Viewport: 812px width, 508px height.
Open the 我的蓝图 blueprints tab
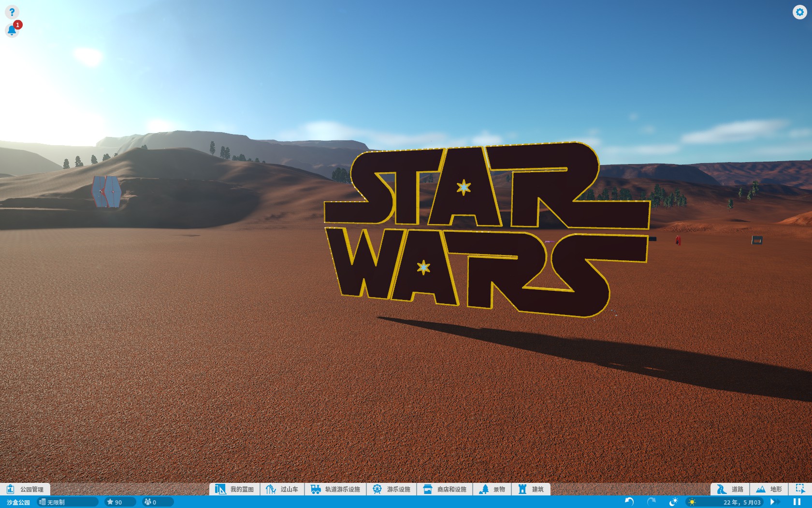click(x=235, y=489)
